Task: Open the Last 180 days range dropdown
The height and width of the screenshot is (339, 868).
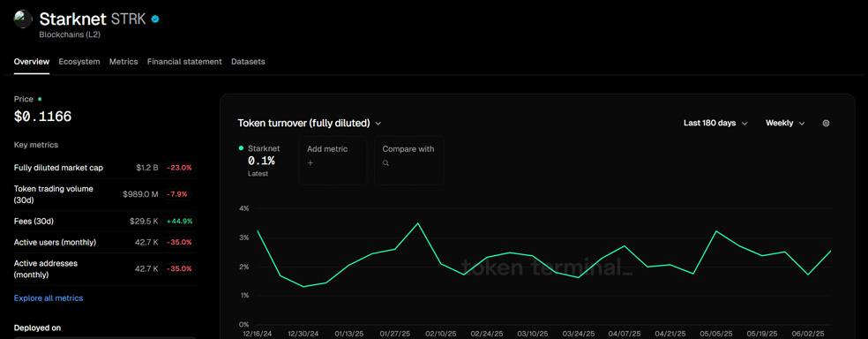Action: [x=715, y=123]
